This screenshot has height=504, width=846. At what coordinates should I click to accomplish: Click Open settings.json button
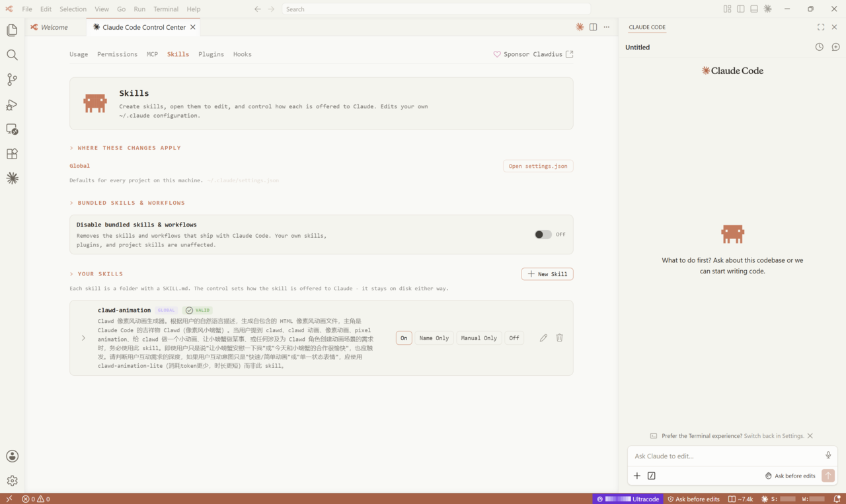click(538, 166)
